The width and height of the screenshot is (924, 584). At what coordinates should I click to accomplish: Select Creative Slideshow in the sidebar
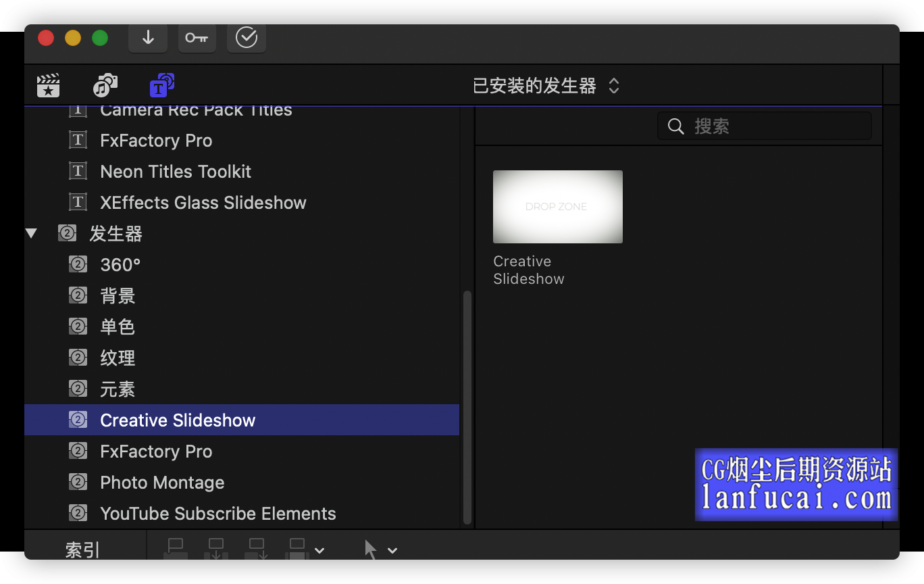[x=242, y=420]
